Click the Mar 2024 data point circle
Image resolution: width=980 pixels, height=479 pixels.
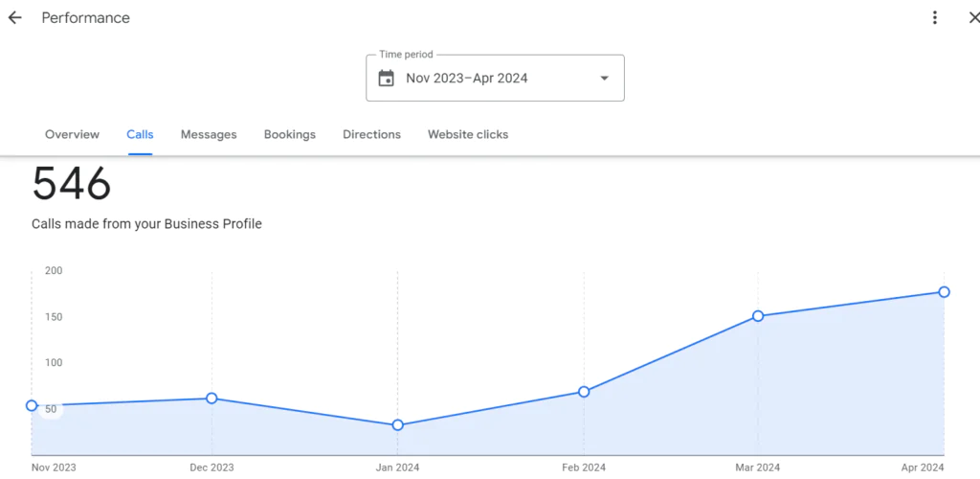(x=758, y=316)
